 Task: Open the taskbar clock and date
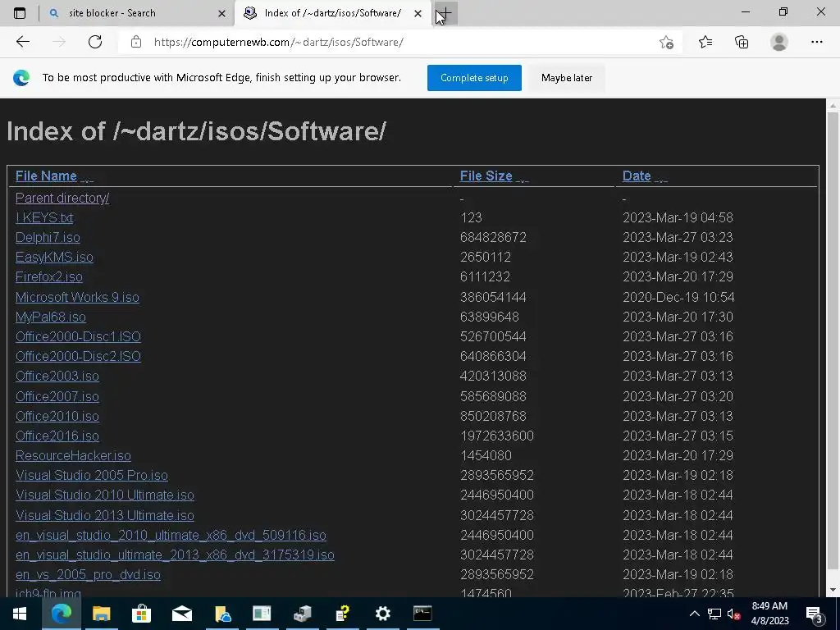coord(769,614)
